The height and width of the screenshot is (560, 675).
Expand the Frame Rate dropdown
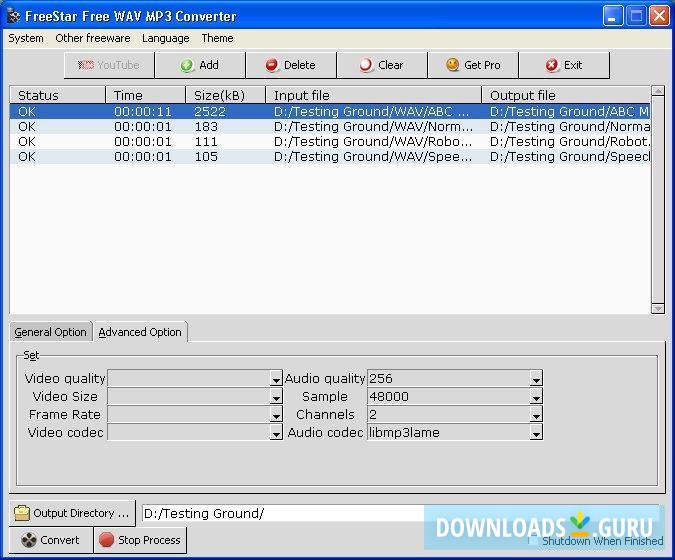coord(276,415)
